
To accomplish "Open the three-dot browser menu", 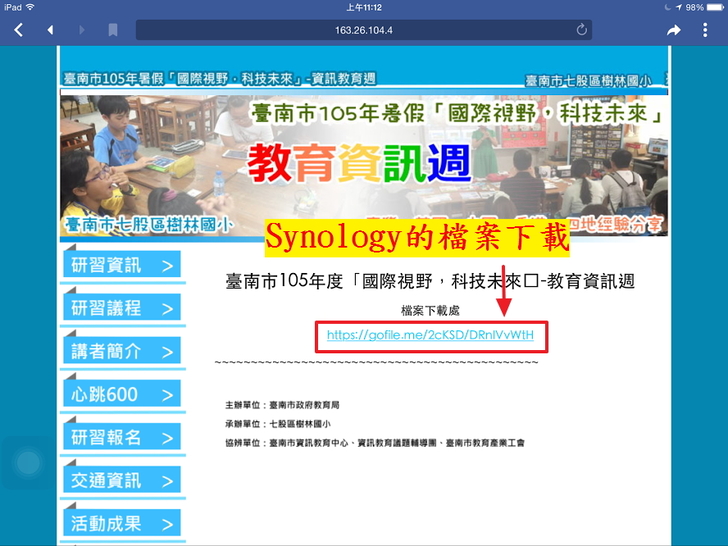I will (x=705, y=30).
